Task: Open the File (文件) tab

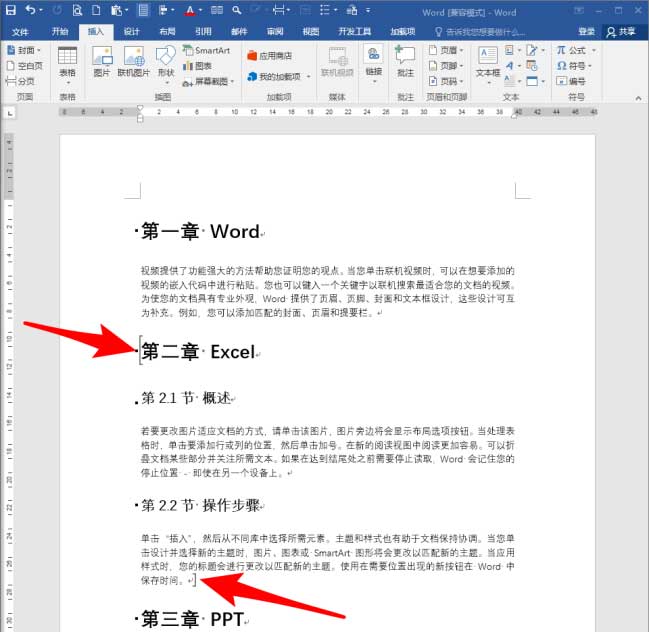Action: 20,32
